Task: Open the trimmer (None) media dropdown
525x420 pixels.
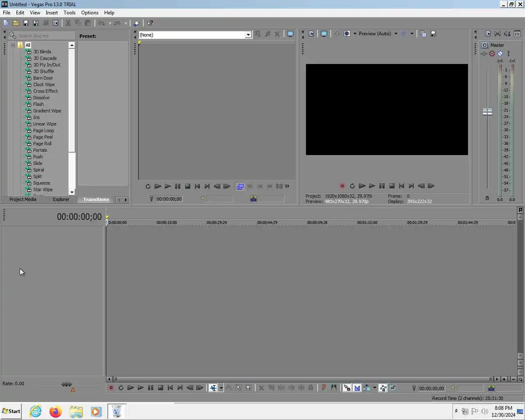Action: (x=248, y=35)
